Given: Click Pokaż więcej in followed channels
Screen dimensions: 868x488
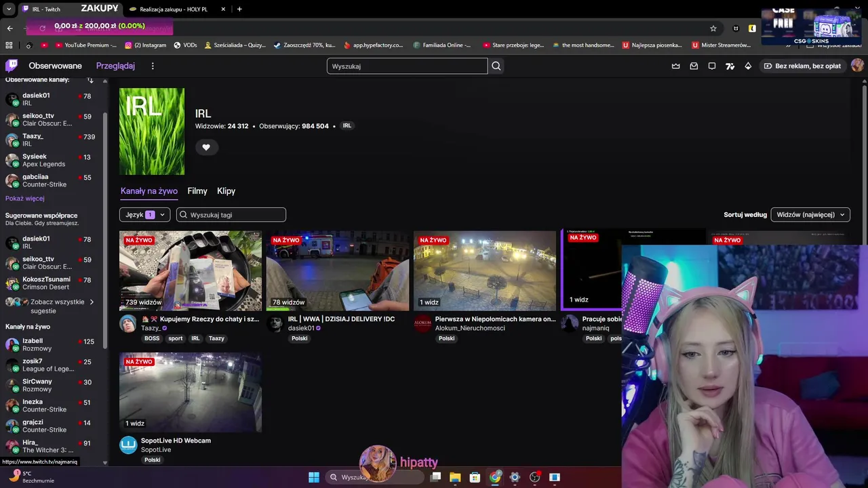Looking at the screenshot, I should (x=25, y=199).
